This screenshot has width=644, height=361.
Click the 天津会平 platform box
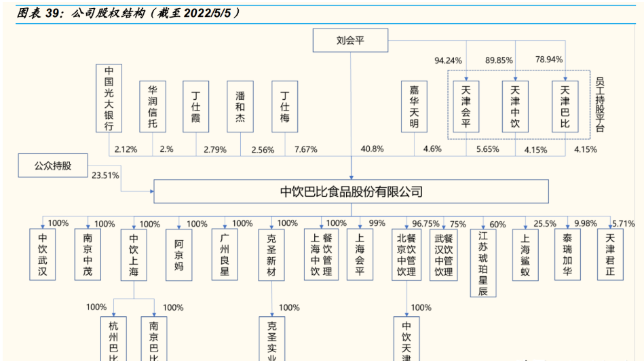click(x=466, y=107)
